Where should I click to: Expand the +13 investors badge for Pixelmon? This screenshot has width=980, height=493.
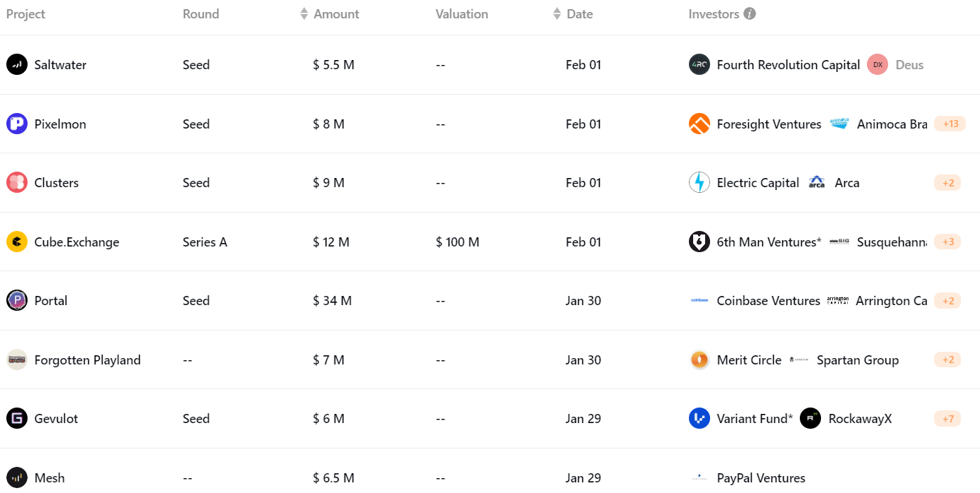click(x=949, y=124)
